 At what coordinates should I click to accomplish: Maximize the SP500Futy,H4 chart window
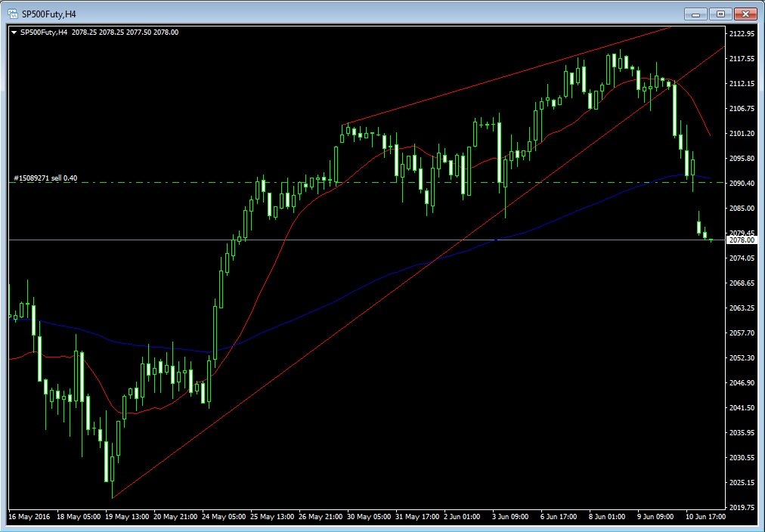pyautogui.click(x=720, y=14)
